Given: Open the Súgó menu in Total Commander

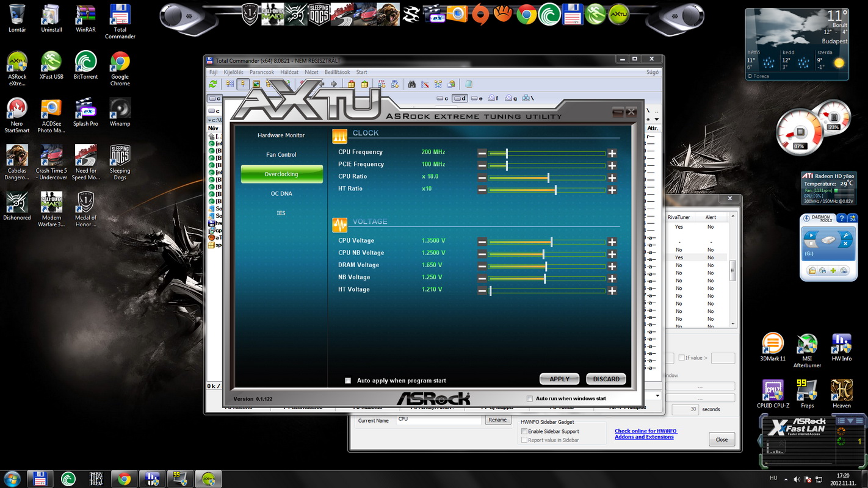Looking at the screenshot, I should 653,72.
